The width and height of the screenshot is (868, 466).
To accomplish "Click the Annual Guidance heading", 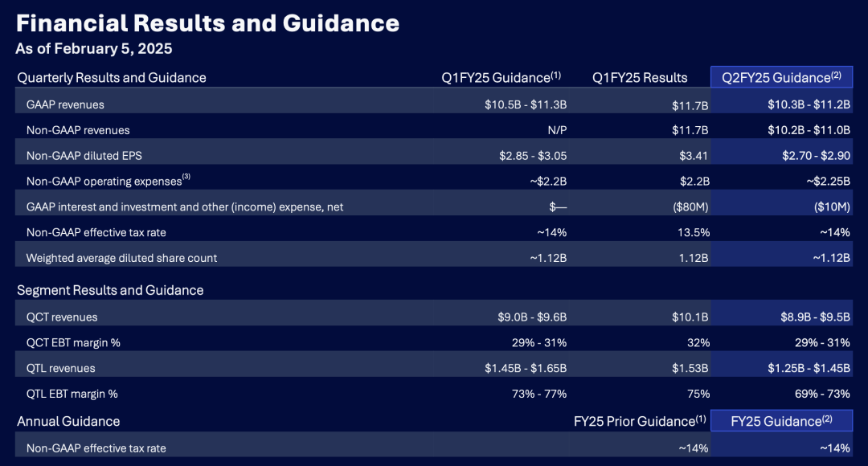I will coord(68,421).
